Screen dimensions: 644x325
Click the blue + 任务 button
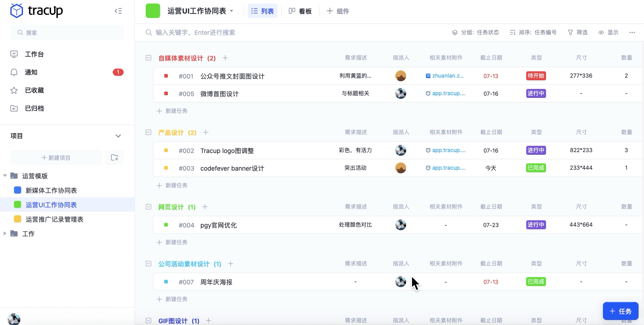point(621,311)
